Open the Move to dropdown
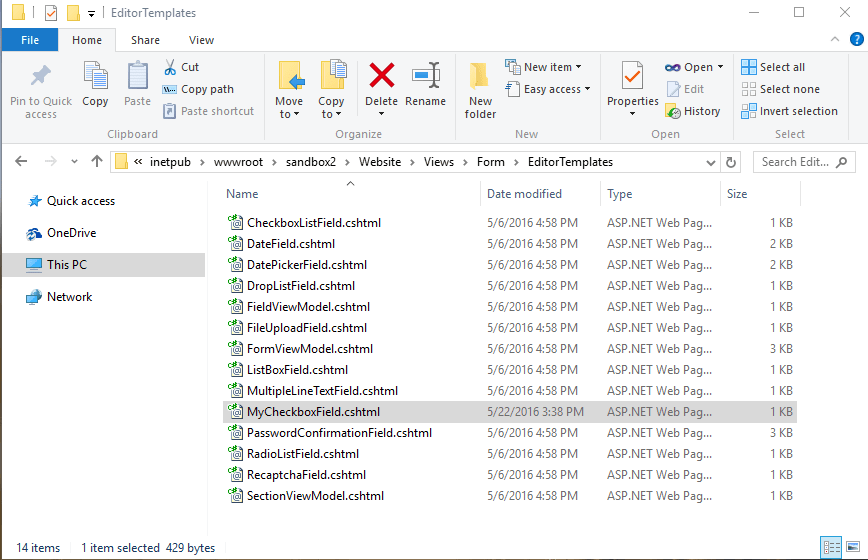The width and height of the screenshot is (868, 560). (x=290, y=90)
